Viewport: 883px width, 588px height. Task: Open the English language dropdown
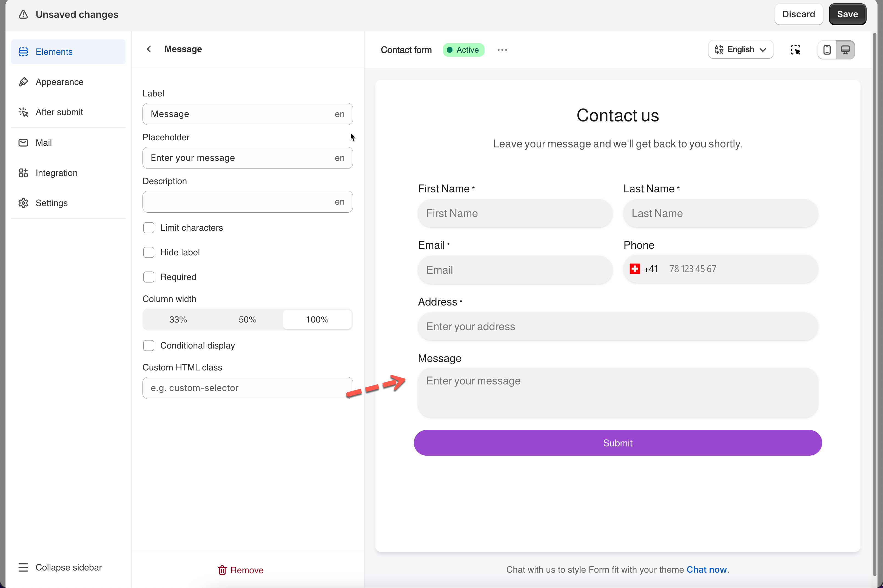[740, 50]
